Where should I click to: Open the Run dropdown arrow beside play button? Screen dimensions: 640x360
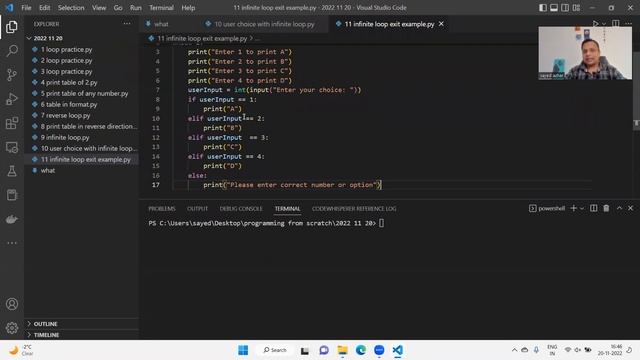point(604,24)
